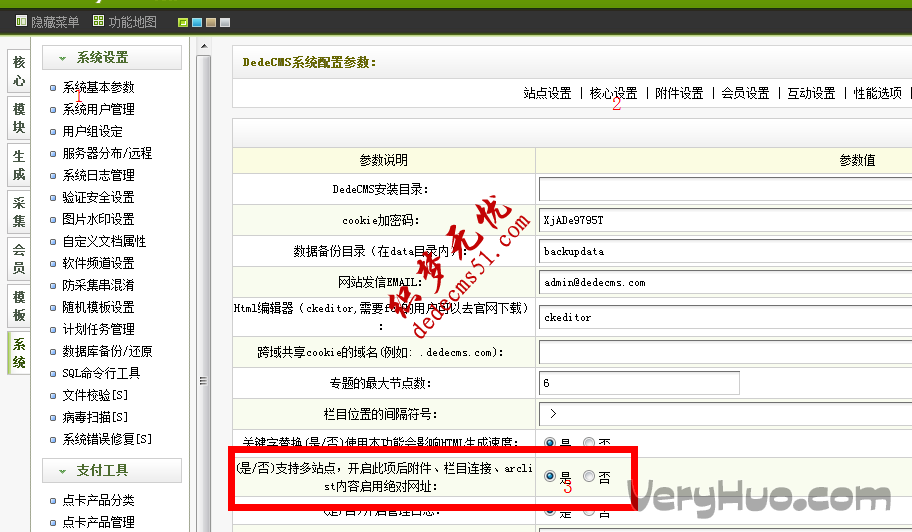Go to 会员设置 settings tab
Image resolution: width=912 pixels, height=532 pixels.
pos(746,93)
